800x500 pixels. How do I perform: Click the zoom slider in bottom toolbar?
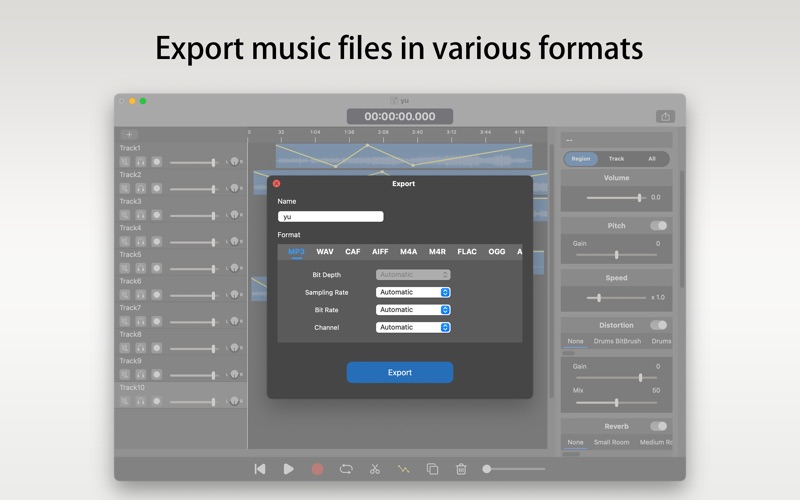(x=514, y=469)
